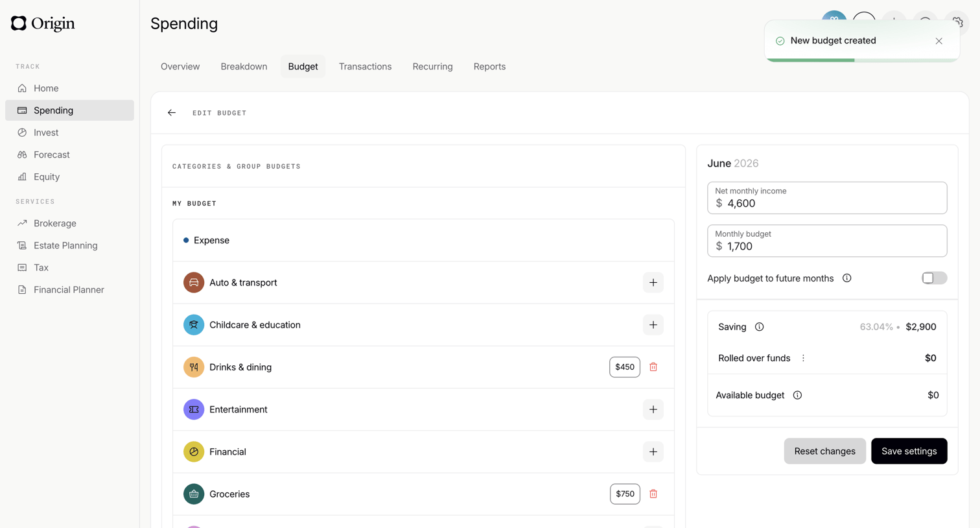Switch to the Breakdown tab
The image size is (980, 528).
pyautogui.click(x=244, y=66)
